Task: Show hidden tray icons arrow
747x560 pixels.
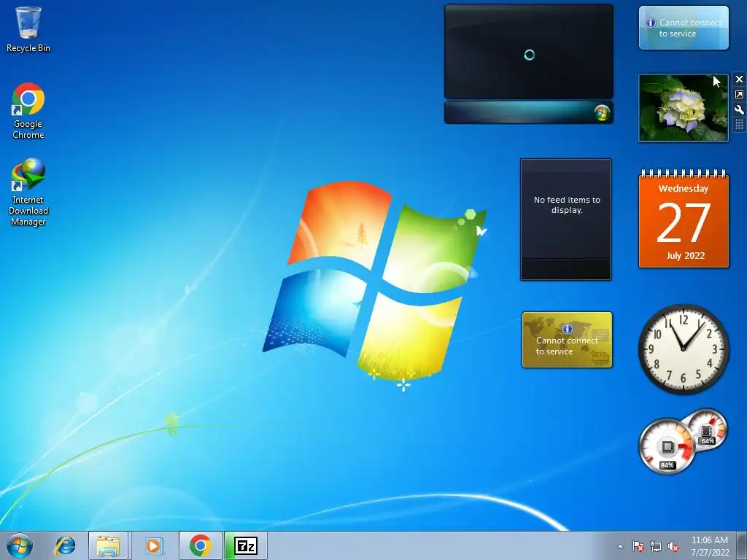Action: (620, 546)
